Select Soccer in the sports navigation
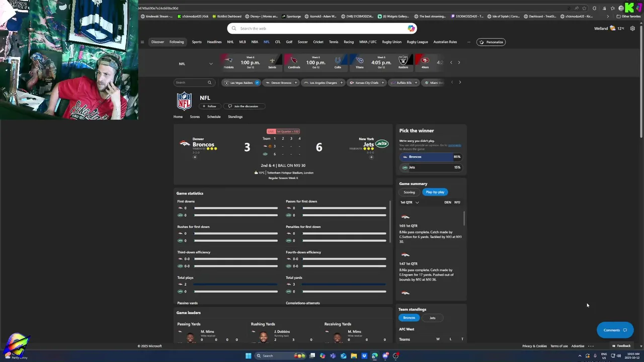This screenshot has width=644, height=362. (x=302, y=42)
